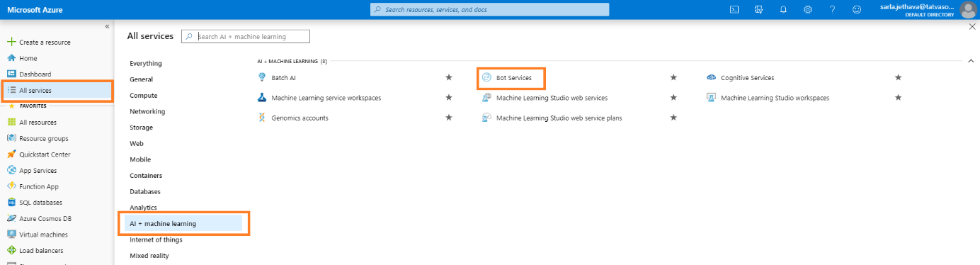The image size is (980, 265).
Task: Click the user account avatar
Action: click(967, 10)
